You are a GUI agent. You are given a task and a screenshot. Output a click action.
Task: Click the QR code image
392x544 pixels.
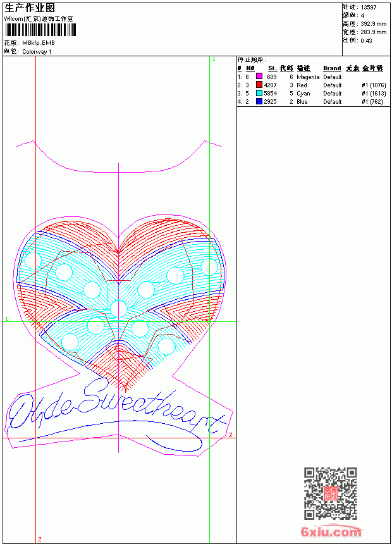330,493
